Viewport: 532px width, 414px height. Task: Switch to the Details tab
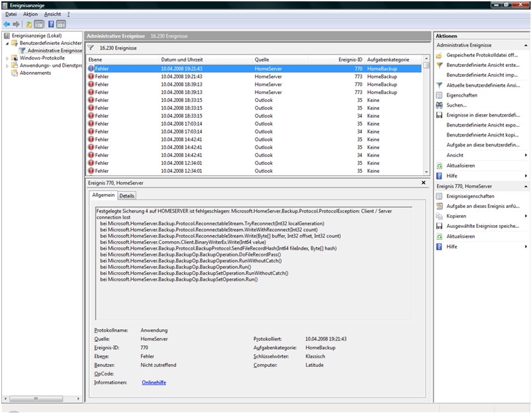(x=126, y=195)
